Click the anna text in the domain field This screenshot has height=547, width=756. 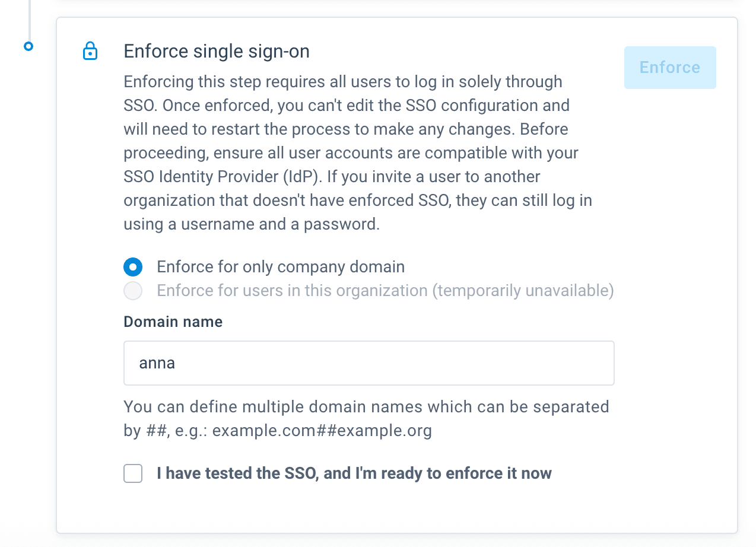click(157, 363)
